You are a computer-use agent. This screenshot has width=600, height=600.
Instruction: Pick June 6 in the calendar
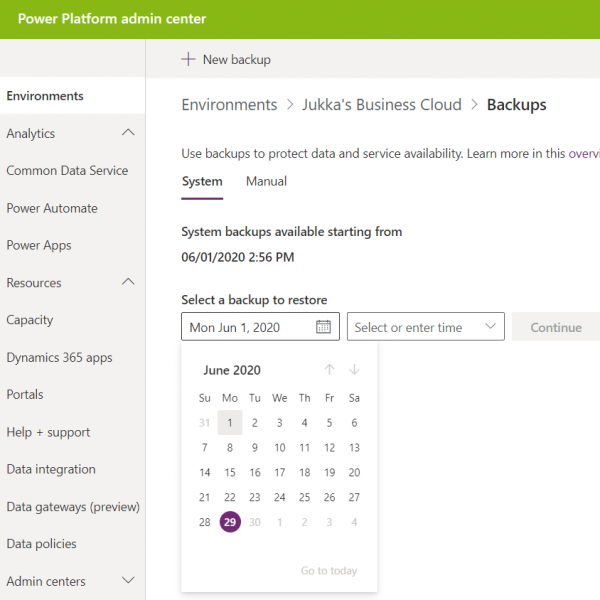[x=354, y=422]
